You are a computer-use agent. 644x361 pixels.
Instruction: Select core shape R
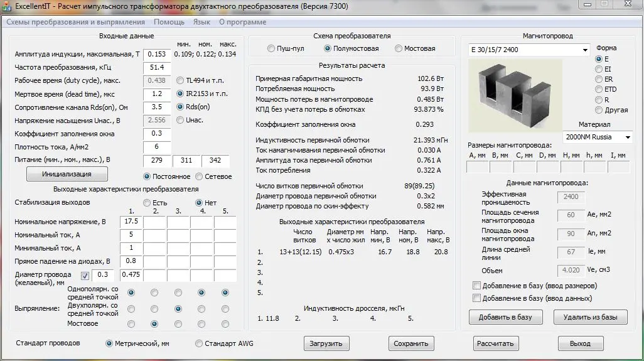tap(602, 100)
